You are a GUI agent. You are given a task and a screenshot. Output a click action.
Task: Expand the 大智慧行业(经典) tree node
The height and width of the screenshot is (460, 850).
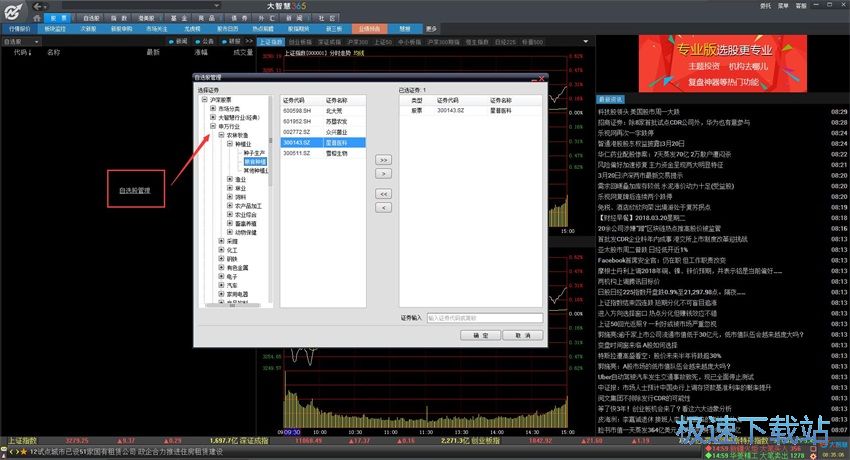pyautogui.click(x=213, y=117)
